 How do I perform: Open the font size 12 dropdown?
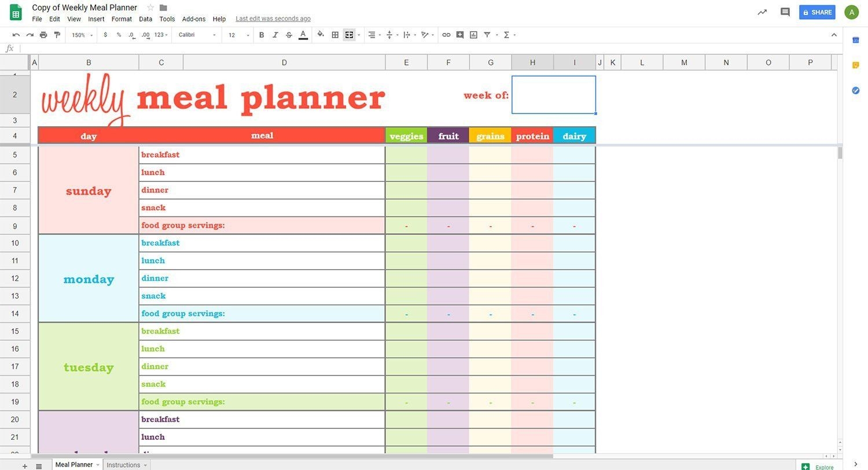coord(238,35)
